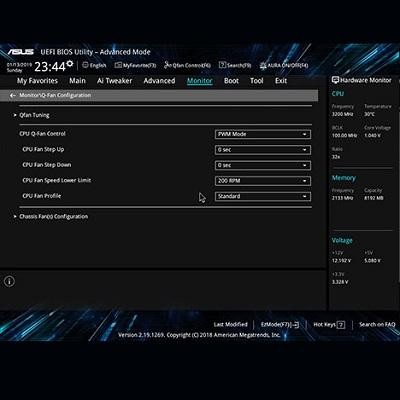
Task: Open Boot tab
Action: (x=231, y=81)
